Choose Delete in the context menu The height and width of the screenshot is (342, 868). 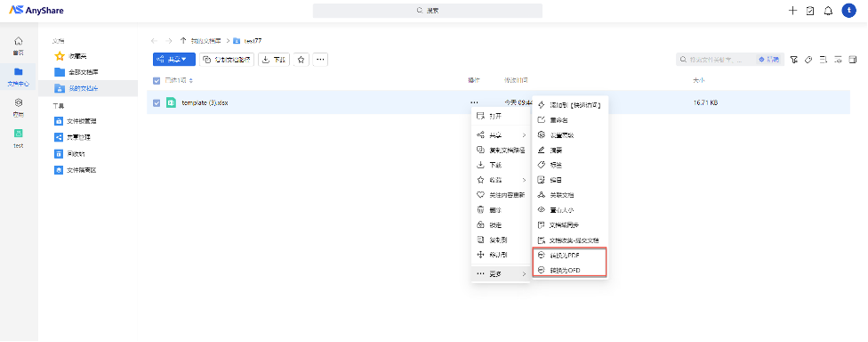(x=501, y=210)
